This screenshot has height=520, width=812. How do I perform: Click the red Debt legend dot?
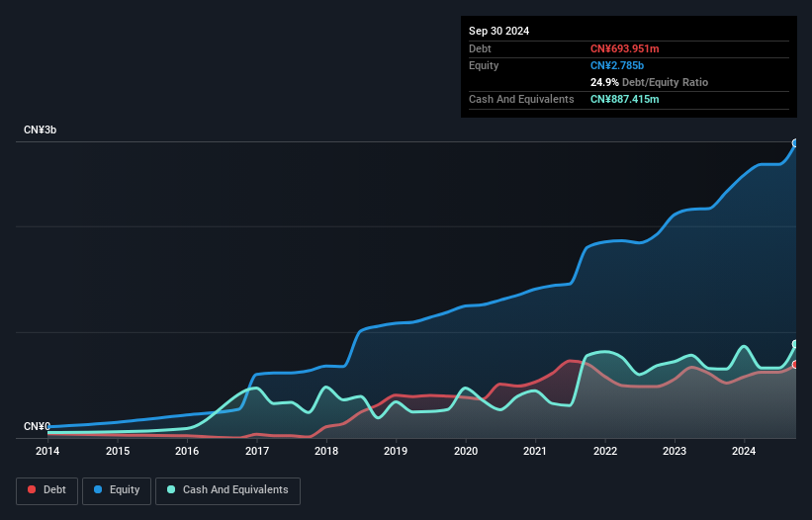point(32,489)
